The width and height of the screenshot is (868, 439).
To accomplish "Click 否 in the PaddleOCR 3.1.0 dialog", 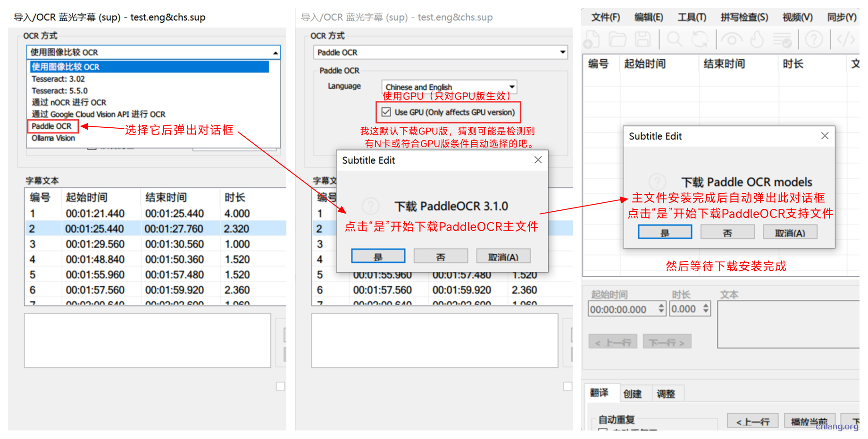I will click(441, 257).
